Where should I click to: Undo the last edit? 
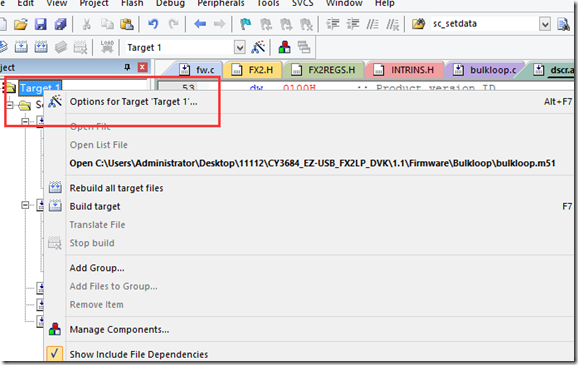click(x=153, y=24)
